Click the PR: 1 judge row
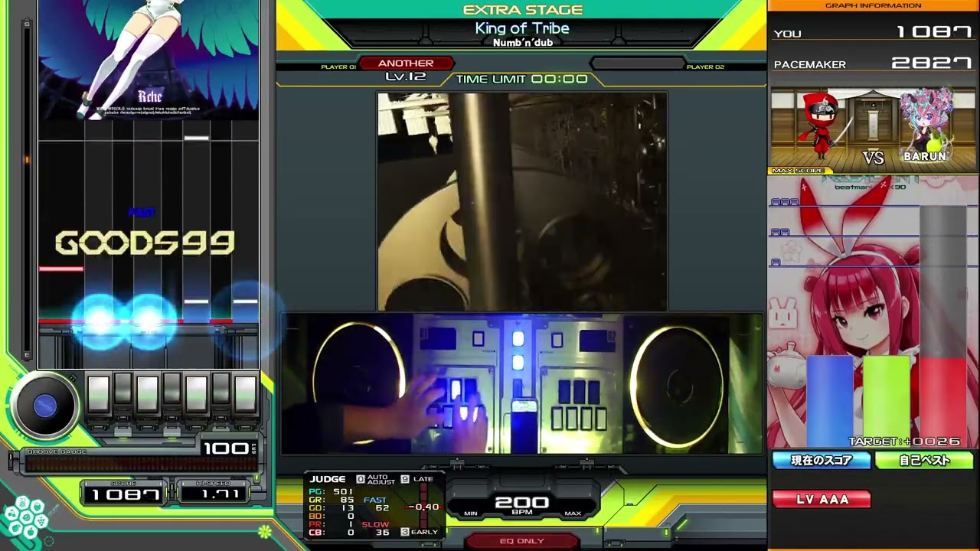Screen dimensions: 980x551 pyautogui.click(x=332, y=524)
